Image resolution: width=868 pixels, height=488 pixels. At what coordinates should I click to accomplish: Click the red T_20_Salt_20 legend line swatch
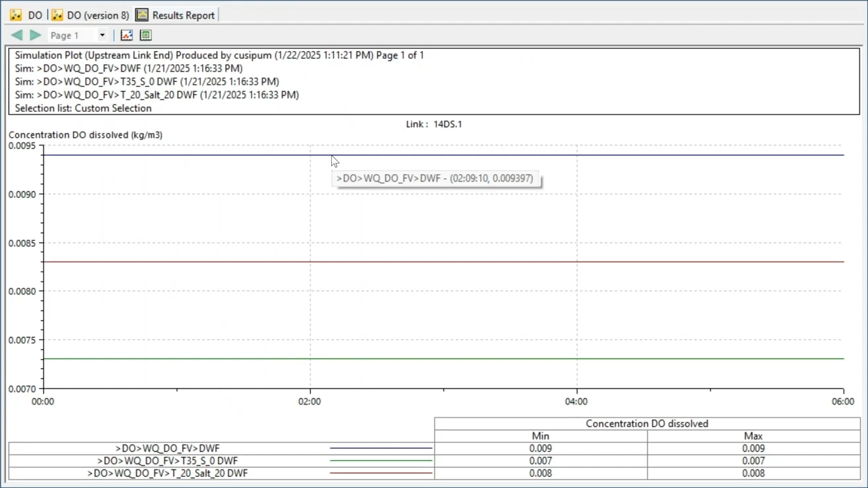[381, 473]
